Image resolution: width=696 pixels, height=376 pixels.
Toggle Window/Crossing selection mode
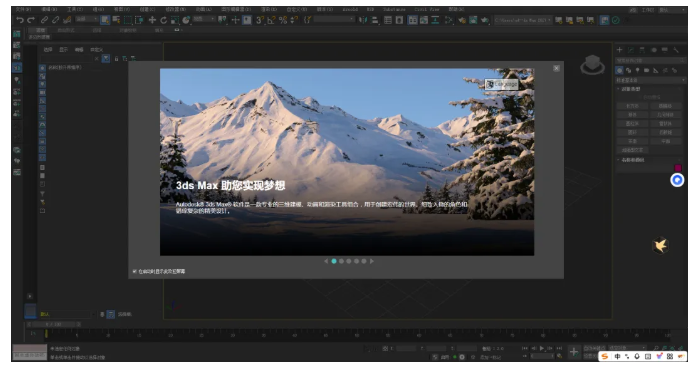[139, 20]
